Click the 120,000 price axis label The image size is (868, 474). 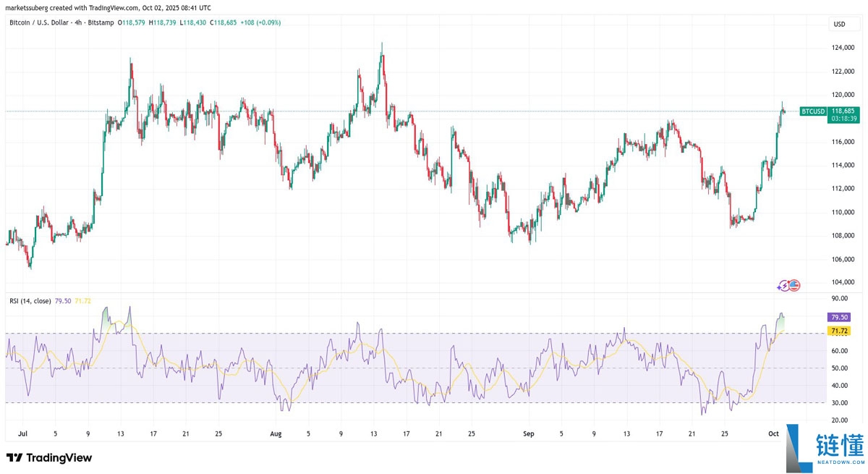(x=843, y=95)
